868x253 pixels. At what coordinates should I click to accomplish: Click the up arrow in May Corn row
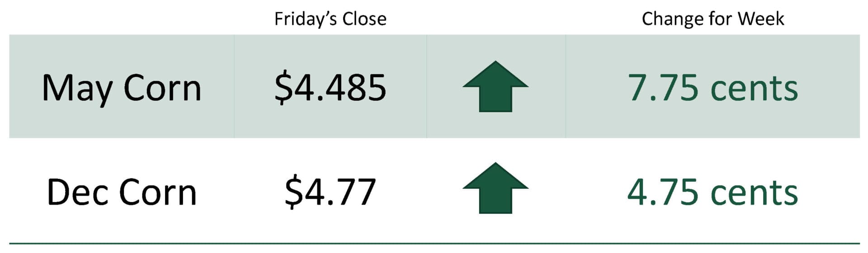495,86
